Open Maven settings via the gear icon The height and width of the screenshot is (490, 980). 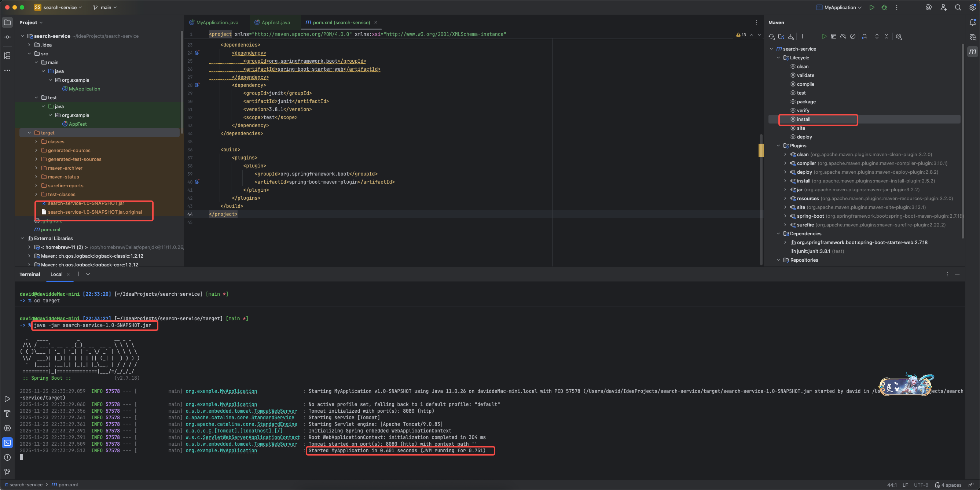point(899,36)
